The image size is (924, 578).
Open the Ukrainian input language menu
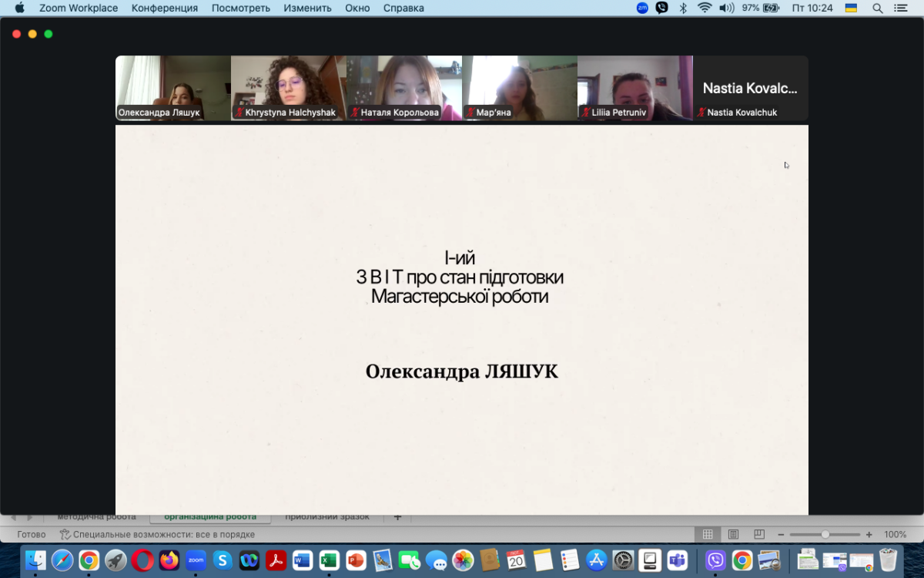(851, 8)
